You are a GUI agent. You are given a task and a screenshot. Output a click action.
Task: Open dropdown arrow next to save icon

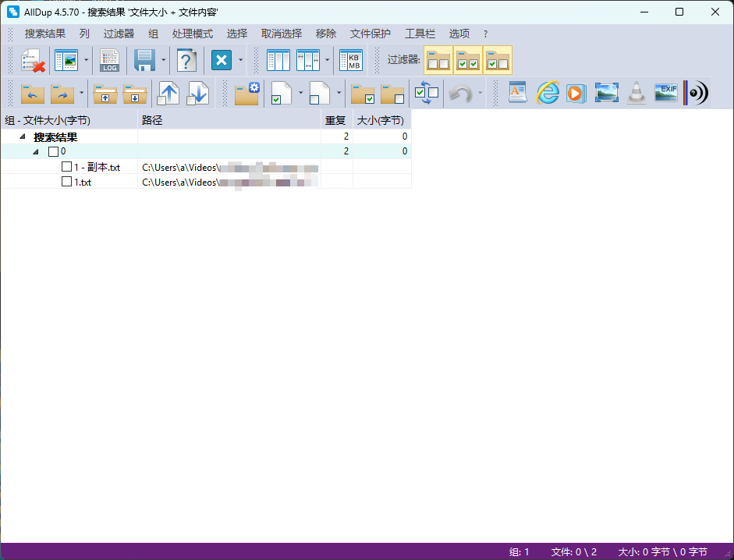pyautogui.click(x=164, y=60)
